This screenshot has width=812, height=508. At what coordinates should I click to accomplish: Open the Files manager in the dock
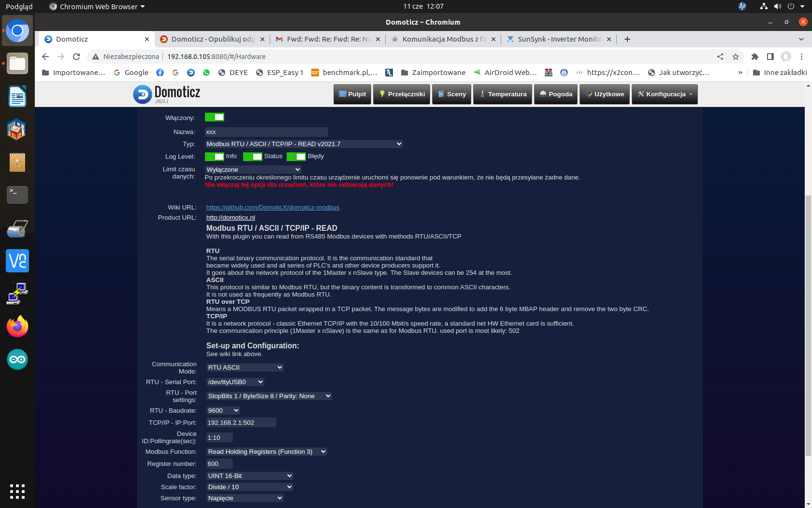(x=17, y=64)
